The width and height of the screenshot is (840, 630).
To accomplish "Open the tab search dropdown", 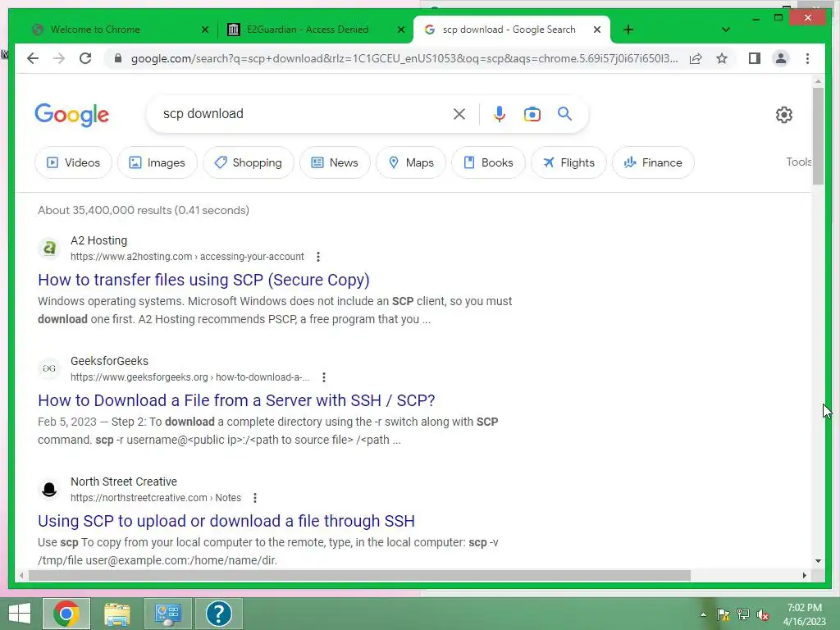I will 726,30.
